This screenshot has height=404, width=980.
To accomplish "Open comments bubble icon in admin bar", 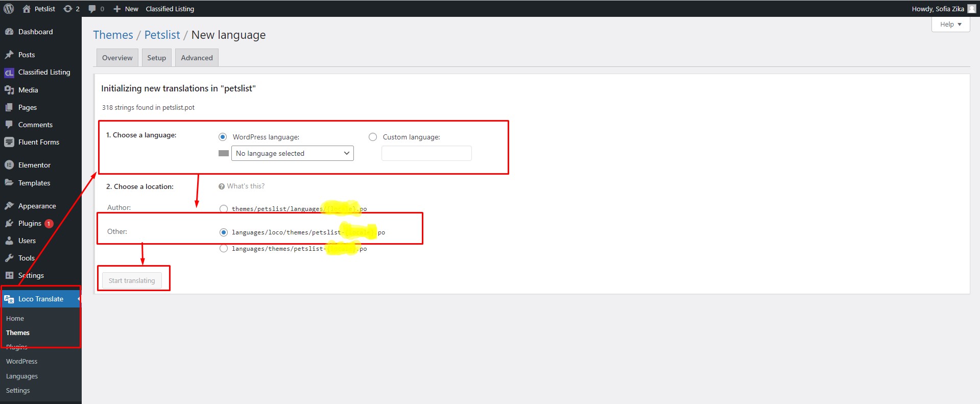I will tap(92, 9).
